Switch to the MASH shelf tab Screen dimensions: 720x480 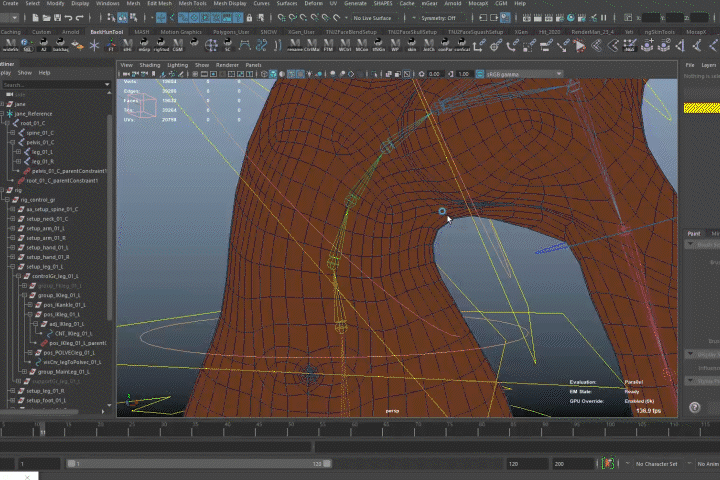click(x=141, y=32)
